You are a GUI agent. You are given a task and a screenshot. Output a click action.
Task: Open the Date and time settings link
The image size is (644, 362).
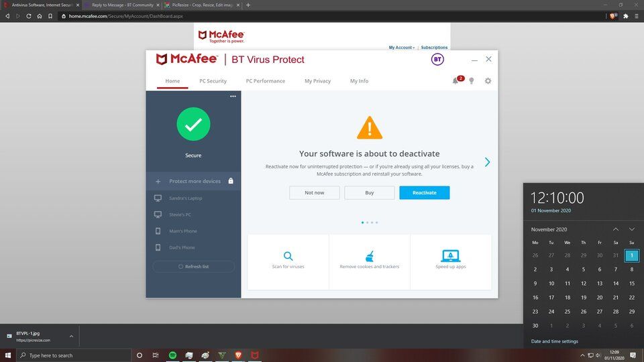[554, 341]
